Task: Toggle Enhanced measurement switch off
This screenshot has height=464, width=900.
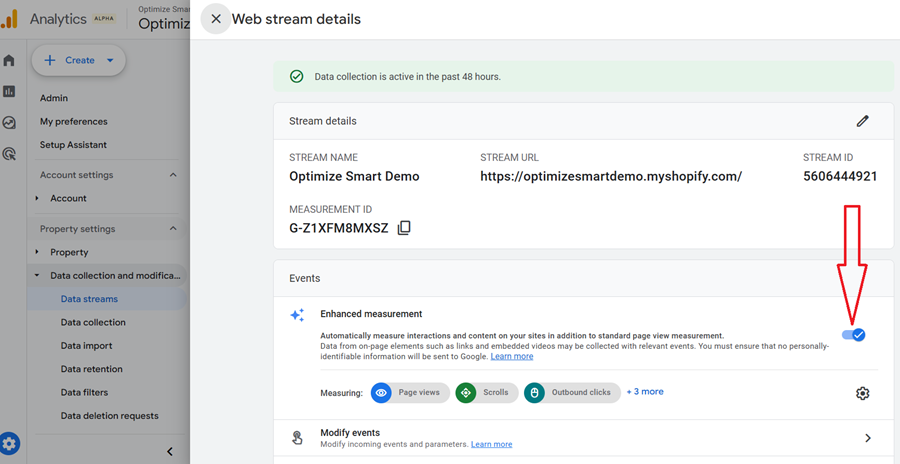Action: [854, 335]
